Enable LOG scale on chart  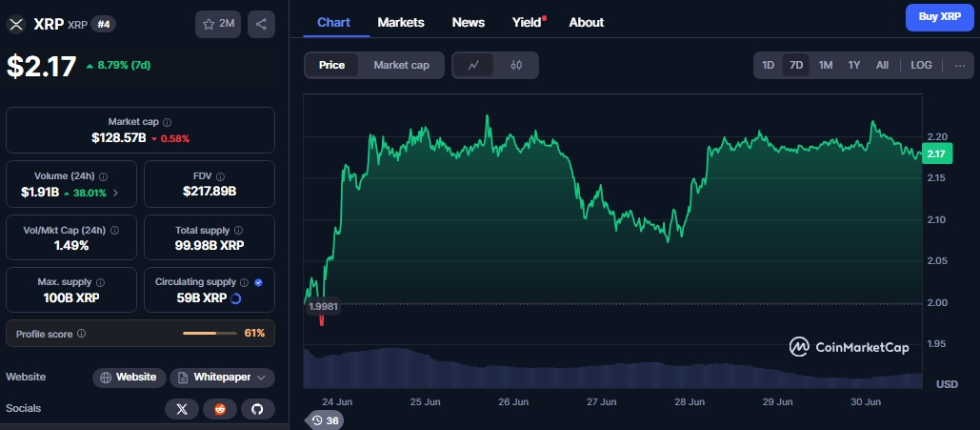click(x=921, y=65)
